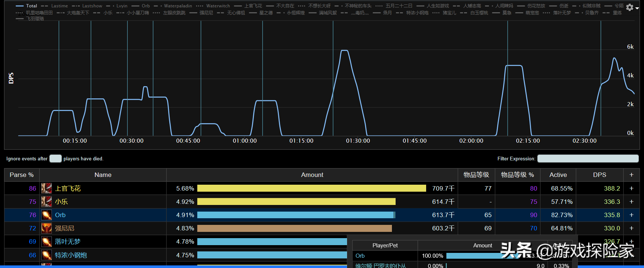Image resolution: width=644 pixels, height=268 pixels.
Task: Open player 落叶无梦 from the table
Action: pos(68,241)
